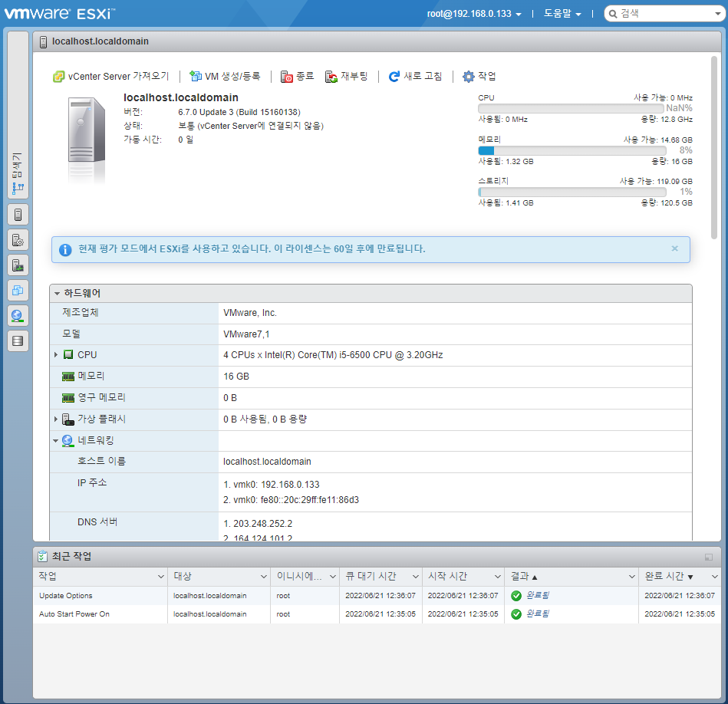Viewport: 728px width, 704px height.
Task: Click the 영구 메모리 chip icon
Action: 68,398
